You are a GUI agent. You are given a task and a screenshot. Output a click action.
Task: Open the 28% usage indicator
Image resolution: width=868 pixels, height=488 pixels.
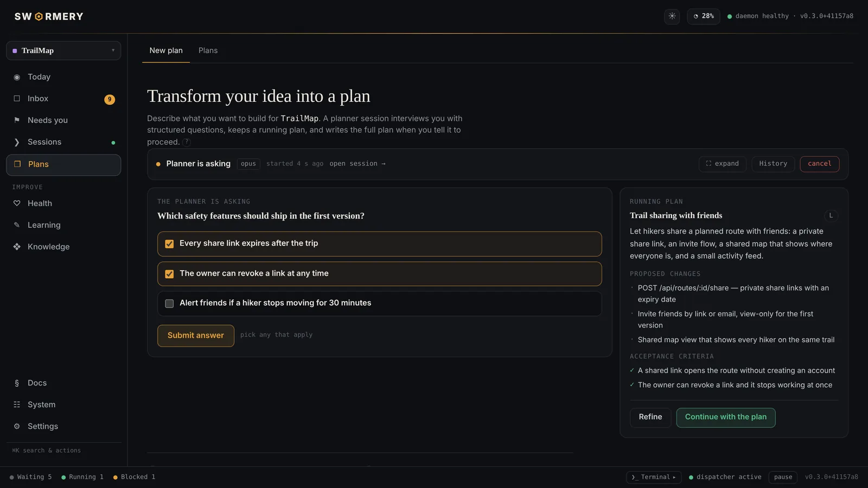(704, 16)
